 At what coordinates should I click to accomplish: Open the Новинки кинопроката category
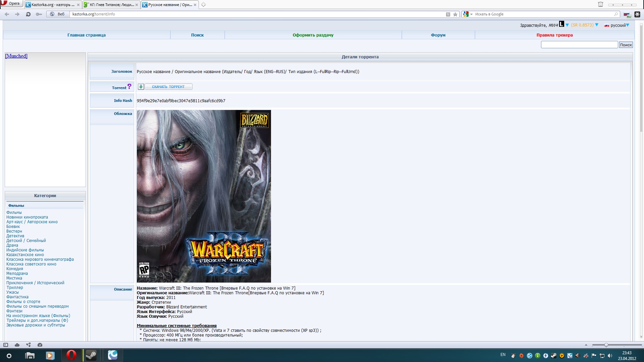27,217
